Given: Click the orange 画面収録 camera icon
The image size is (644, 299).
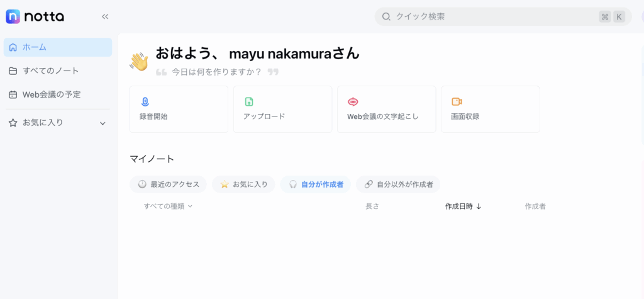Looking at the screenshot, I should click(457, 101).
